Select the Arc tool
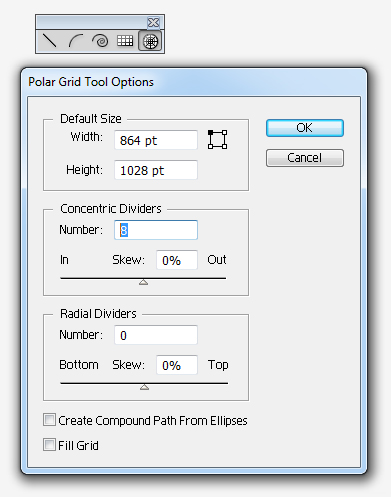Screen dimensions: 391x497 76,41
